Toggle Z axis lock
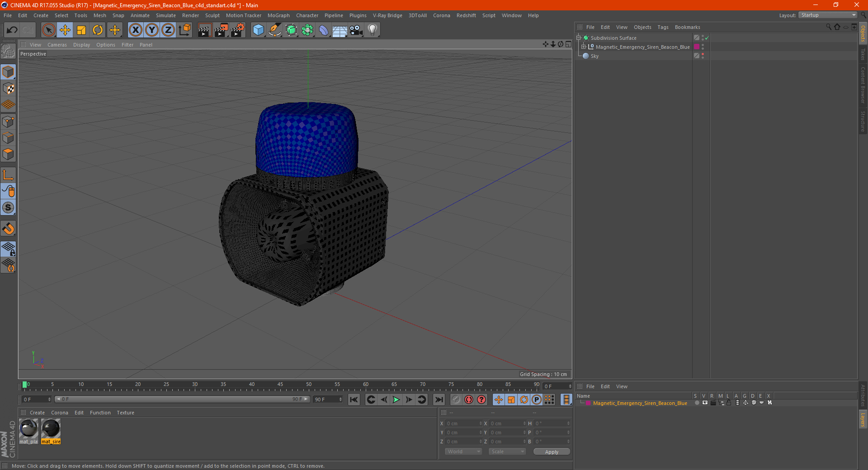The width and height of the screenshot is (868, 470). click(x=168, y=30)
